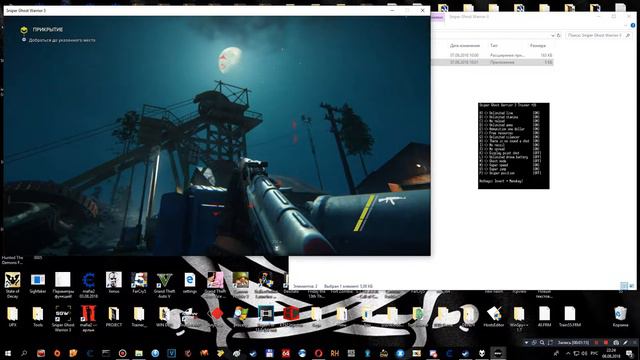Open the taskbar clock and date

[x=611, y=353]
